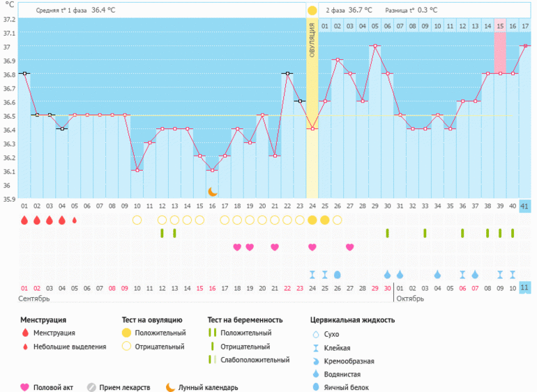Click the pink heart next to 'Половой акт'
This screenshot has height=392, width=537.
25,387
